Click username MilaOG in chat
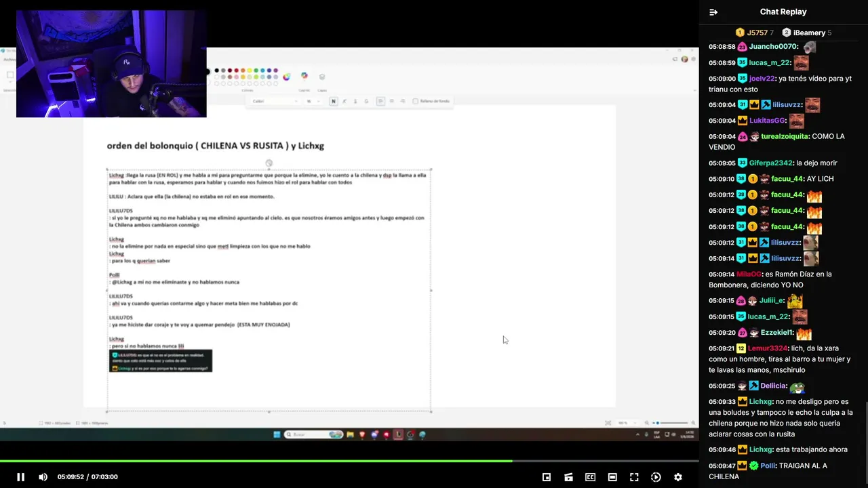The height and width of the screenshot is (488, 868). pos(749,274)
